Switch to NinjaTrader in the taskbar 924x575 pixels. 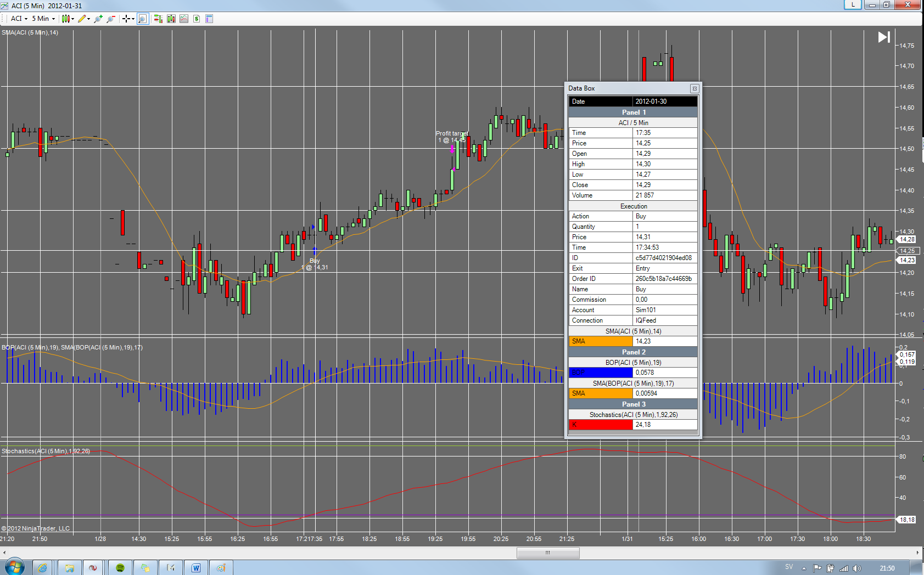coord(93,568)
